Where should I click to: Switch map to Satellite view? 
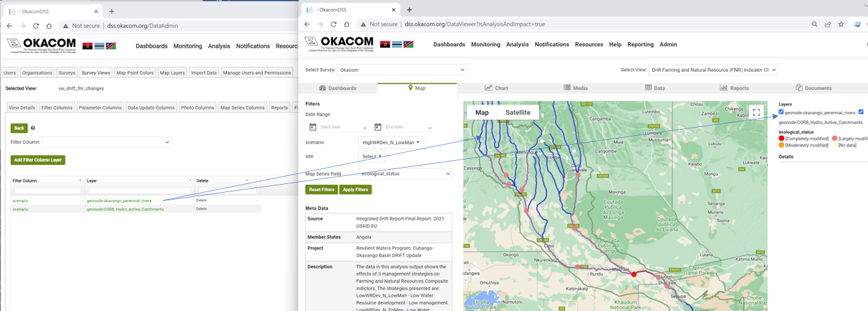pos(519,113)
